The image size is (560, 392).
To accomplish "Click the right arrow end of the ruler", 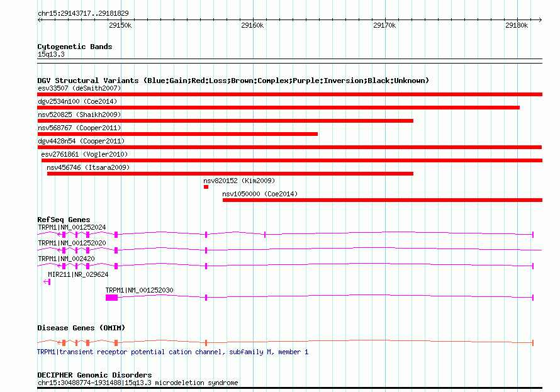I will click(x=540, y=20).
